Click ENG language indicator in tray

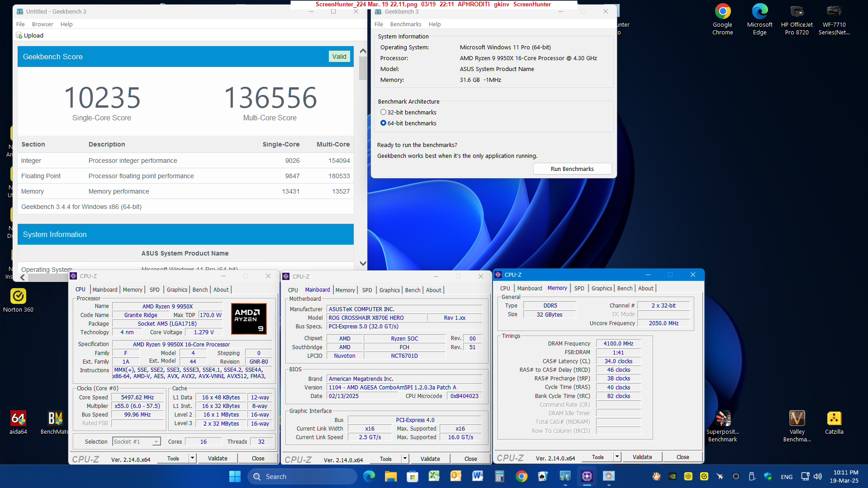[787, 477]
